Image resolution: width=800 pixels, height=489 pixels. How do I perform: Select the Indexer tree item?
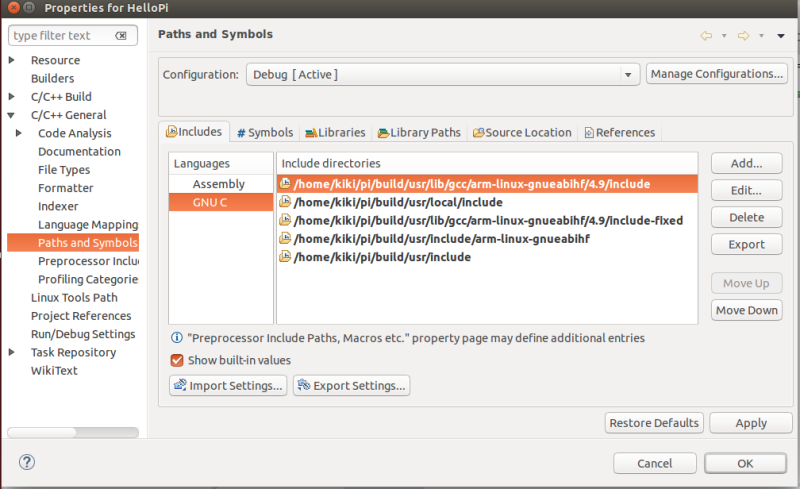58,206
